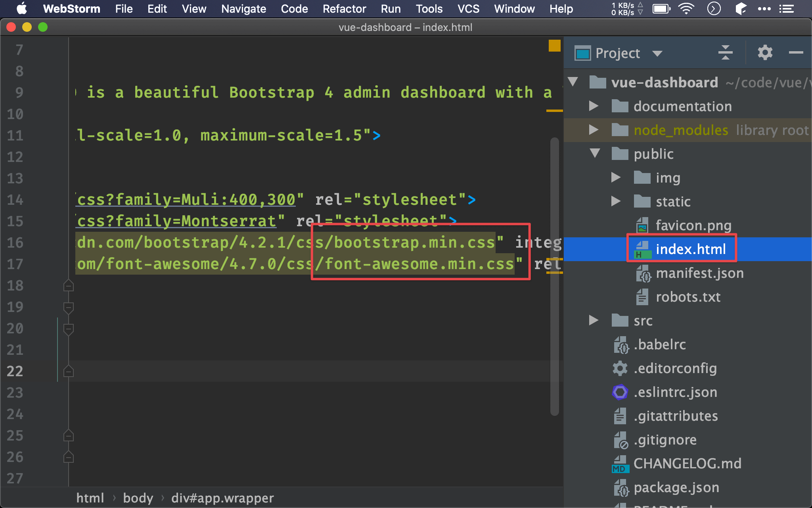
Task: Open the Help menu
Action: click(561, 9)
